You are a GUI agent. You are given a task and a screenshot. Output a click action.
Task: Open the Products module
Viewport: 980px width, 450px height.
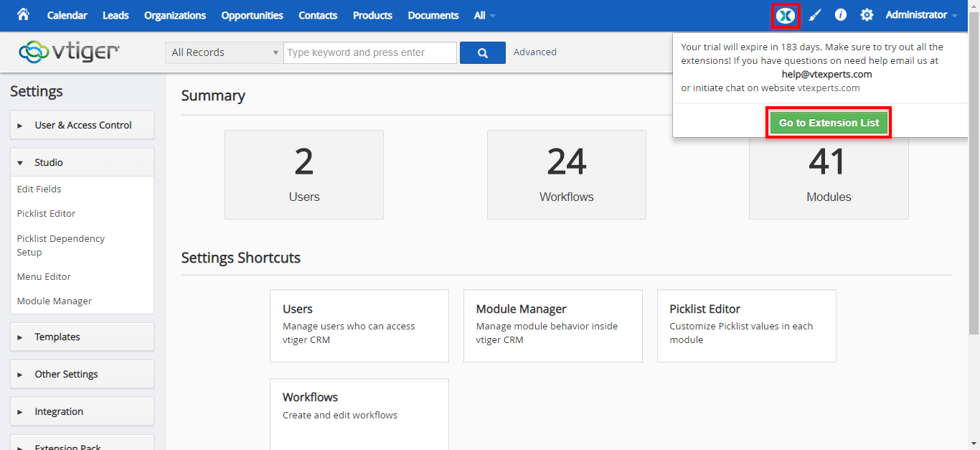(x=372, y=15)
